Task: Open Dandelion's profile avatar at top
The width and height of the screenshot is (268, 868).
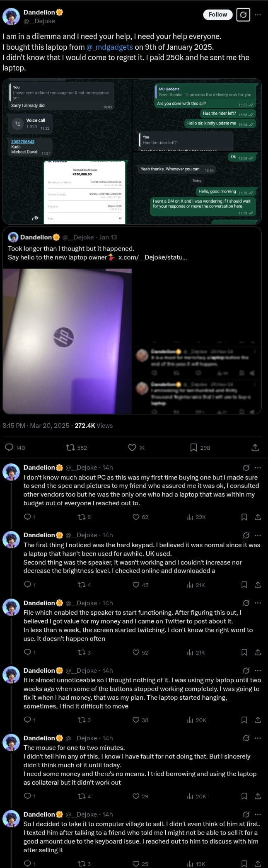Action: click(x=11, y=17)
